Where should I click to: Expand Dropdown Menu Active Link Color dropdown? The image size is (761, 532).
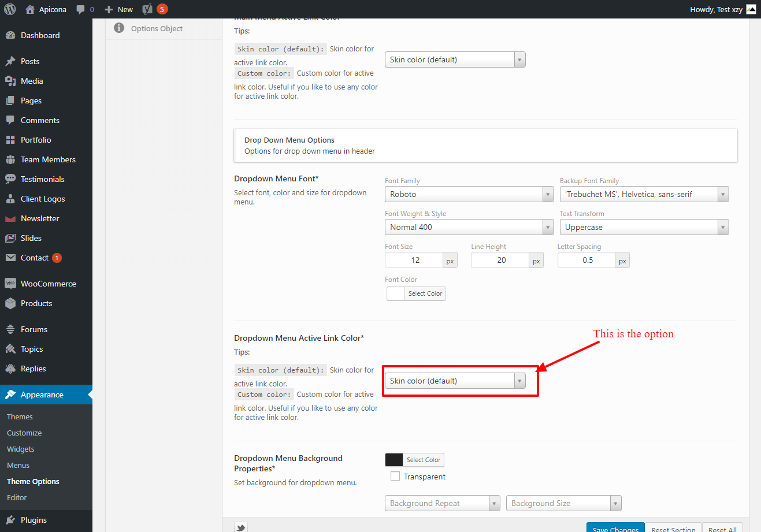coord(455,381)
